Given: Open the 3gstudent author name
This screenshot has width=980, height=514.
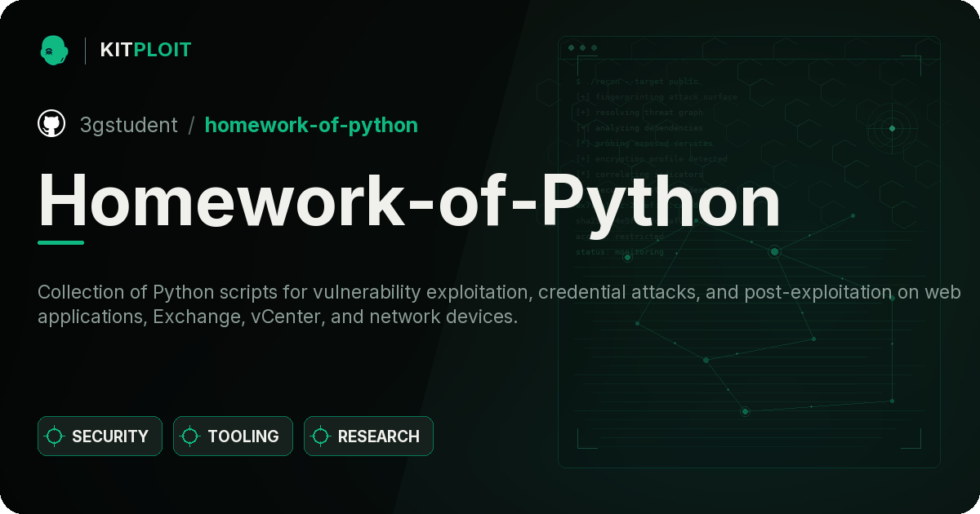Looking at the screenshot, I should 128,125.
